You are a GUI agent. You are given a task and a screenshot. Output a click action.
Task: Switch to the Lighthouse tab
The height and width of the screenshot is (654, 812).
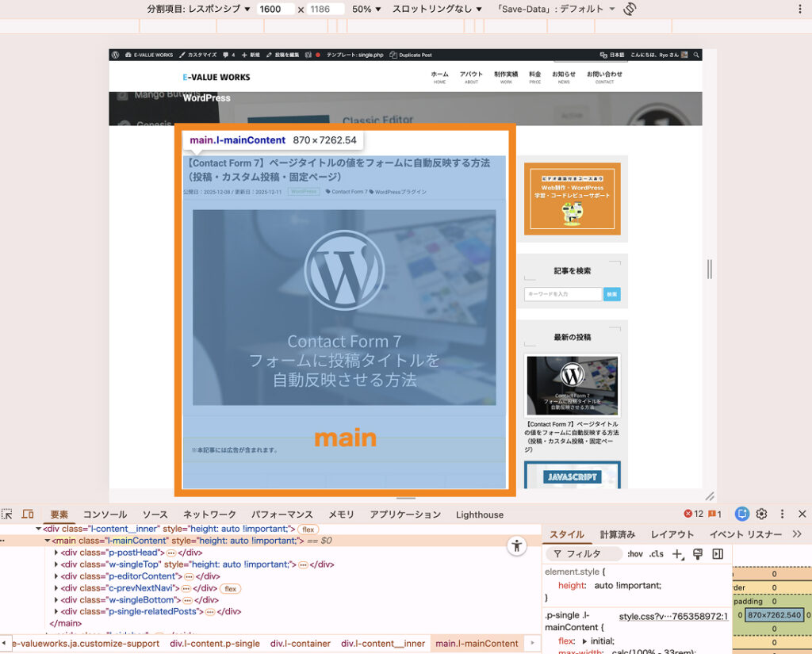[479, 514]
